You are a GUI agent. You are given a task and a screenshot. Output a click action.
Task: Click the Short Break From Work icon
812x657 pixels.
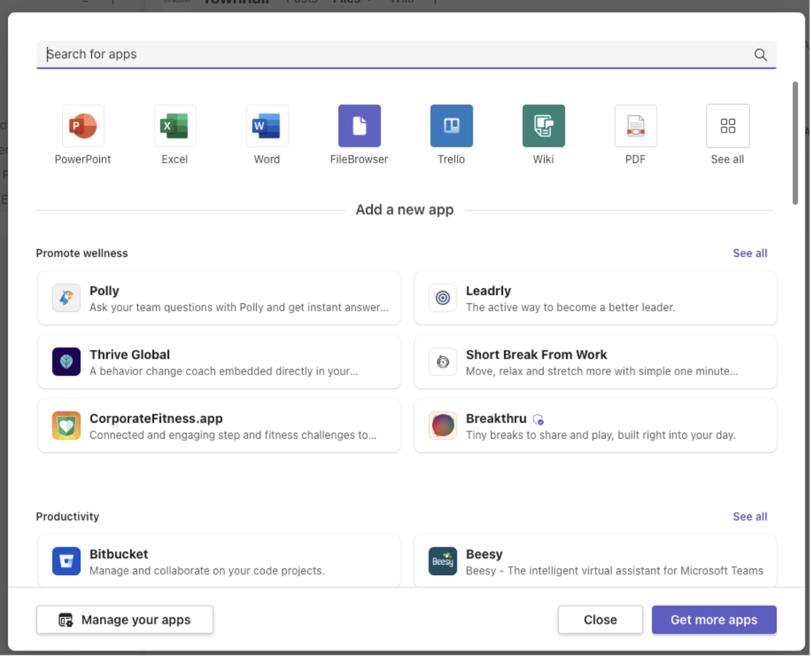click(442, 362)
